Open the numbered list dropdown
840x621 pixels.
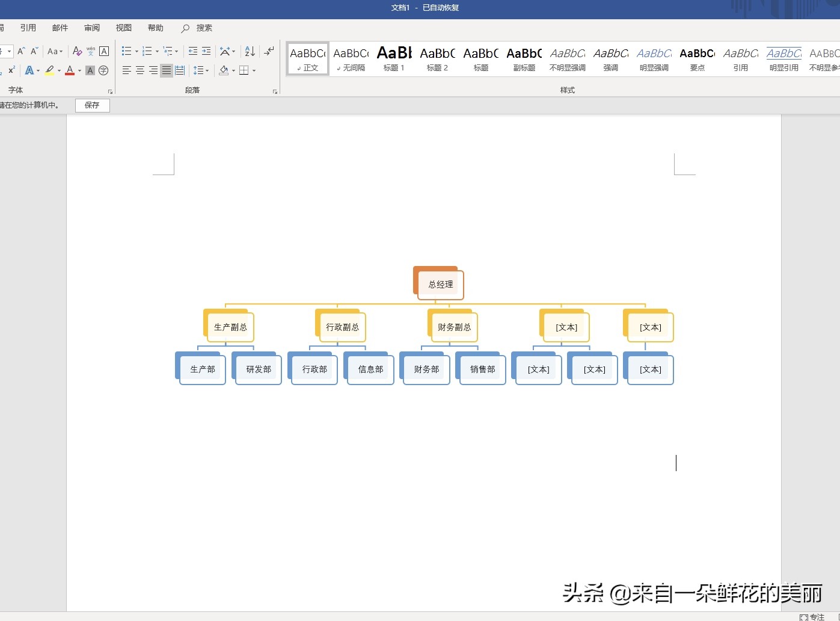coord(156,51)
